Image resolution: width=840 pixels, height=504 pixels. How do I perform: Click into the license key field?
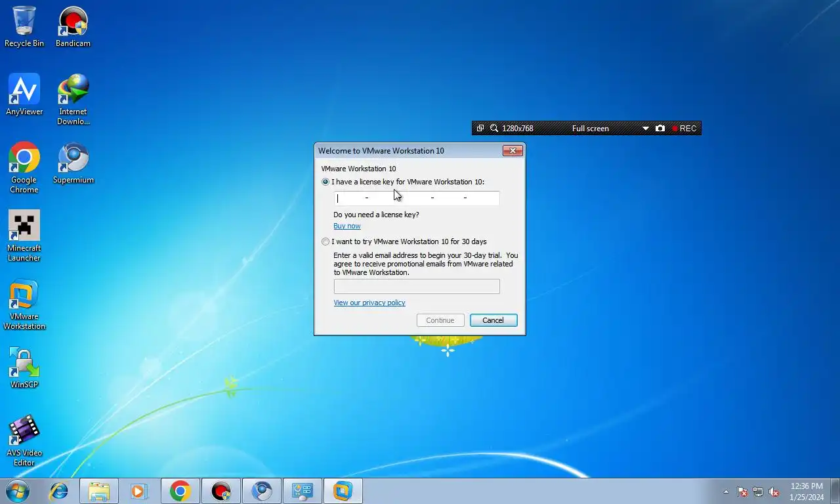click(x=417, y=198)
